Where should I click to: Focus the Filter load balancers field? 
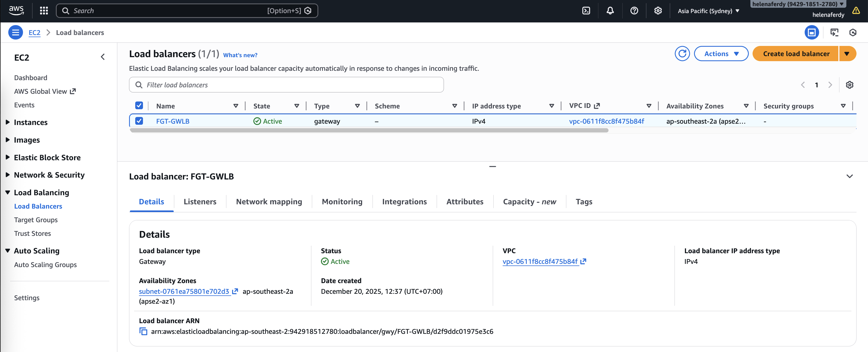point(286,85)
